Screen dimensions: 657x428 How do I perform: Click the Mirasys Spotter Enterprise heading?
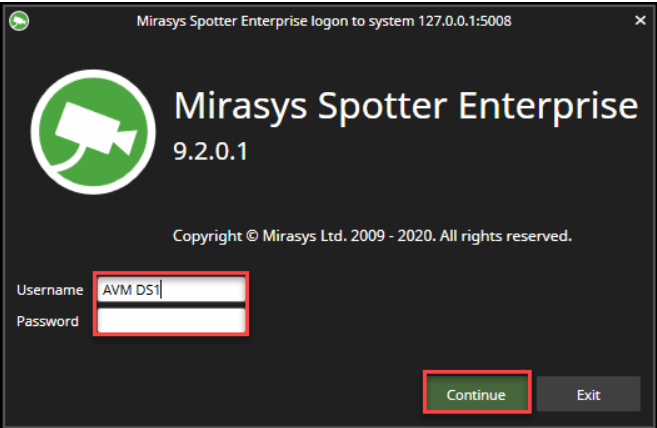point(405,107)
